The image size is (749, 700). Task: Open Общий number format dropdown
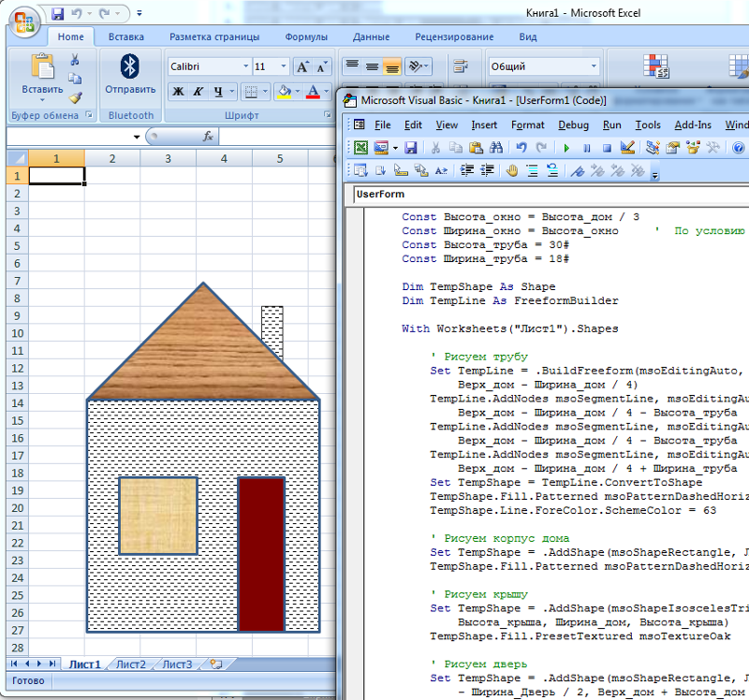click(x=594, y=66)
